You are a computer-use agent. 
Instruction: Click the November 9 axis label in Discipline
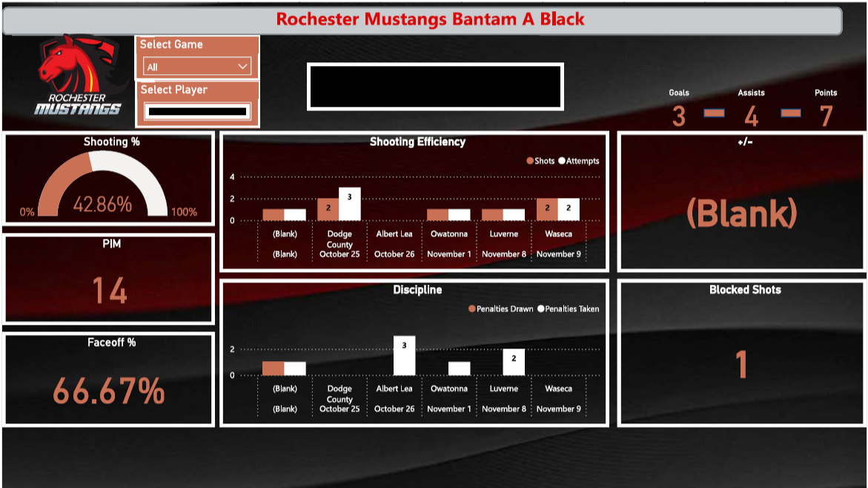pos(559,409)
